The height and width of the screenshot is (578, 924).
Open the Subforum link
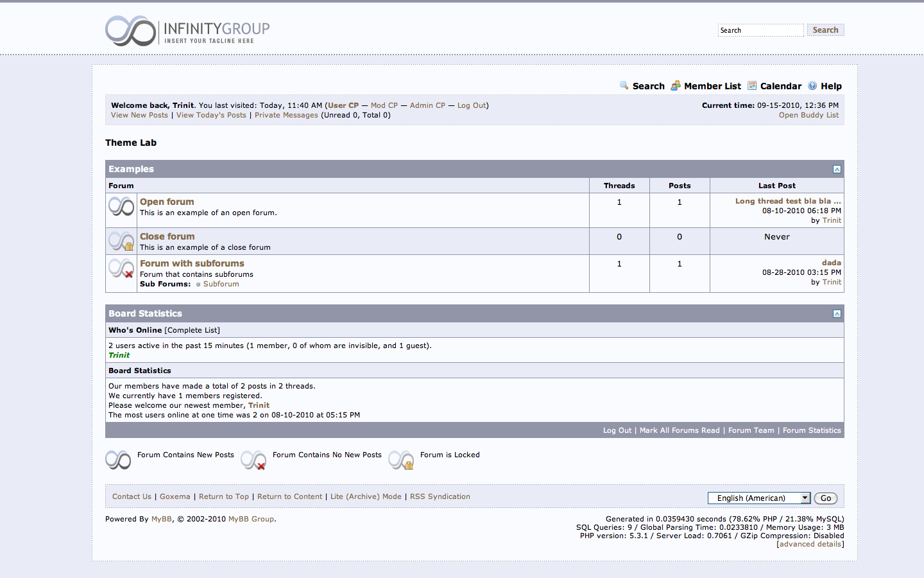click(x=221, y=284)
